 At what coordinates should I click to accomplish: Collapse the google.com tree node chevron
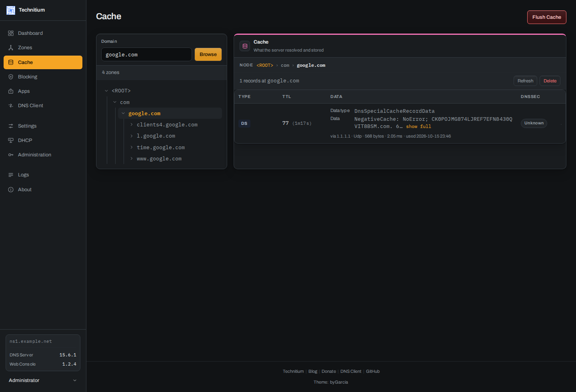click(x=123, y=114)
